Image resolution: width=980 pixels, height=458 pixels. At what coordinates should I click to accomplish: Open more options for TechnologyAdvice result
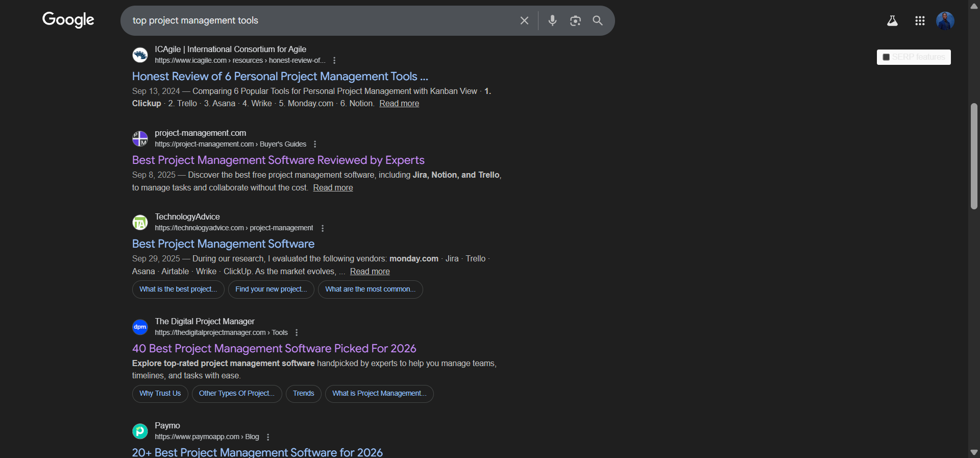point(323,228)
